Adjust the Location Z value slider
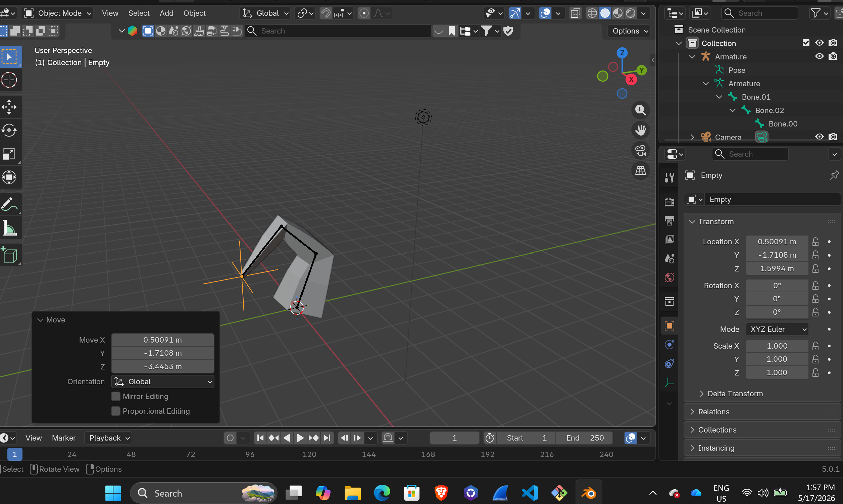This screenshot has width=843, height=504. coord(777,268)
